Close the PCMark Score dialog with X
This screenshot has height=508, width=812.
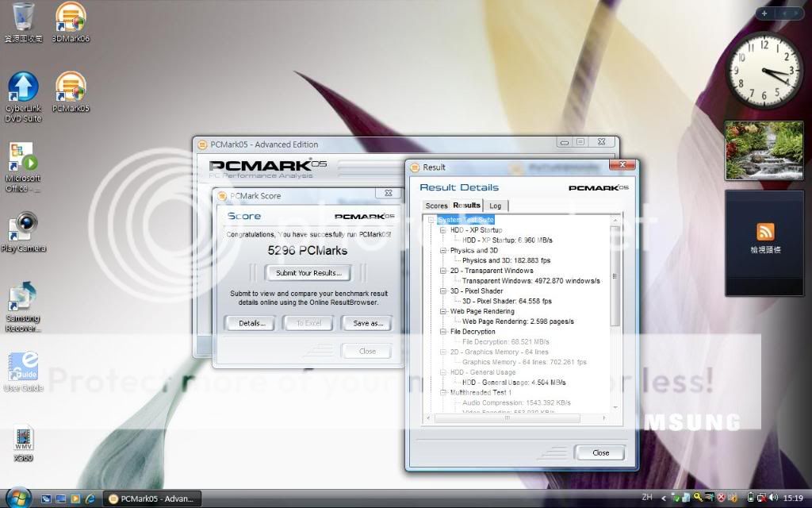point(388,194)
